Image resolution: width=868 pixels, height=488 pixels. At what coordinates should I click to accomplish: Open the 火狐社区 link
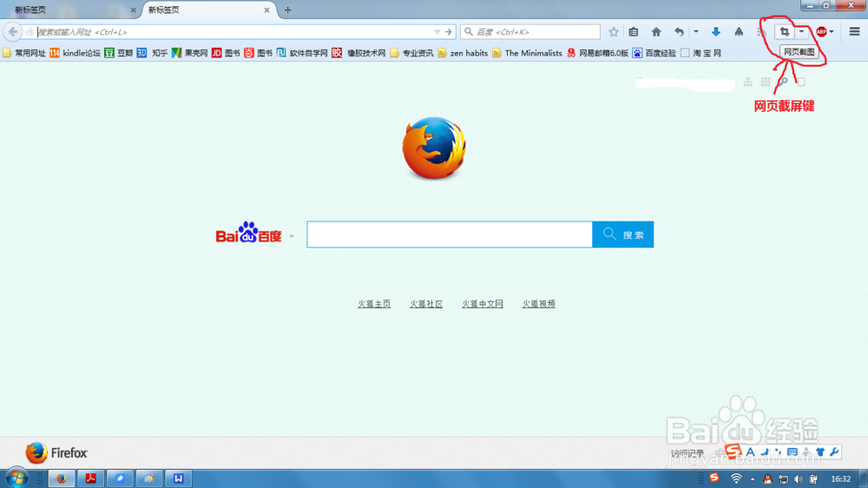point(426,304)
